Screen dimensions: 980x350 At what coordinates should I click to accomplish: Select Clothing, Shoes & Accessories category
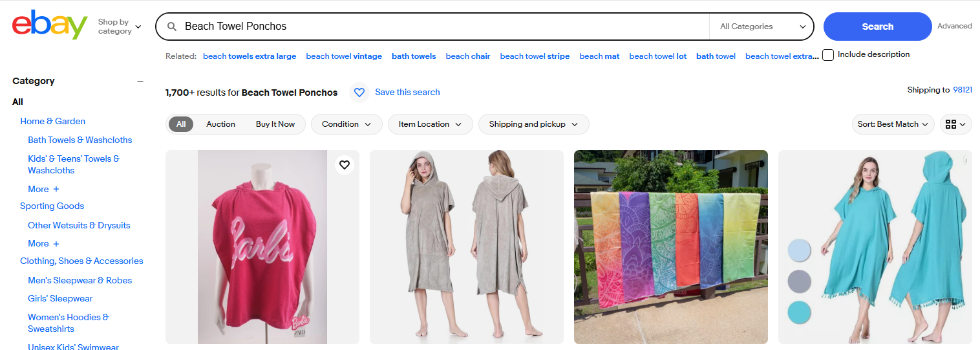(81, 261)
